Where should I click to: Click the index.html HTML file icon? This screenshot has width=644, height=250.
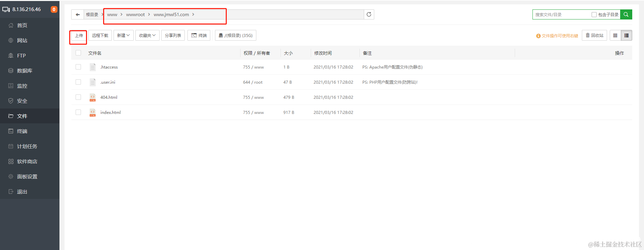click(x=93, y=113)
